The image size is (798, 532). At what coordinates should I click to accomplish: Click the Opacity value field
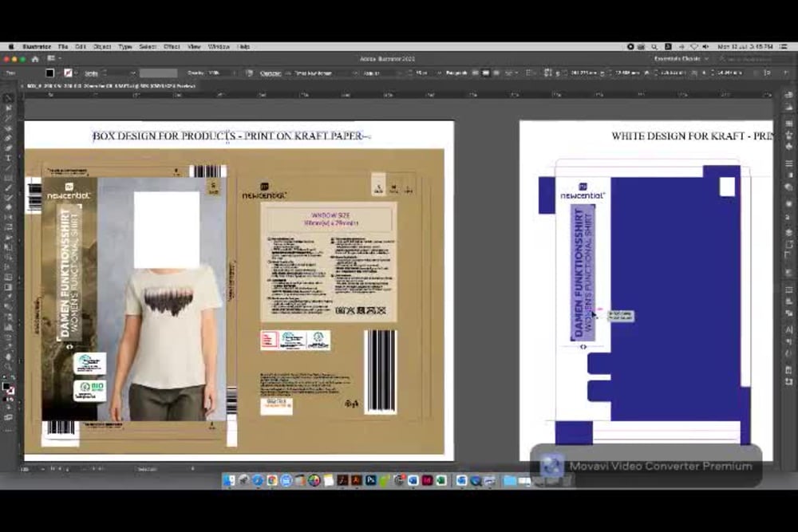click(x=219, y=73)
